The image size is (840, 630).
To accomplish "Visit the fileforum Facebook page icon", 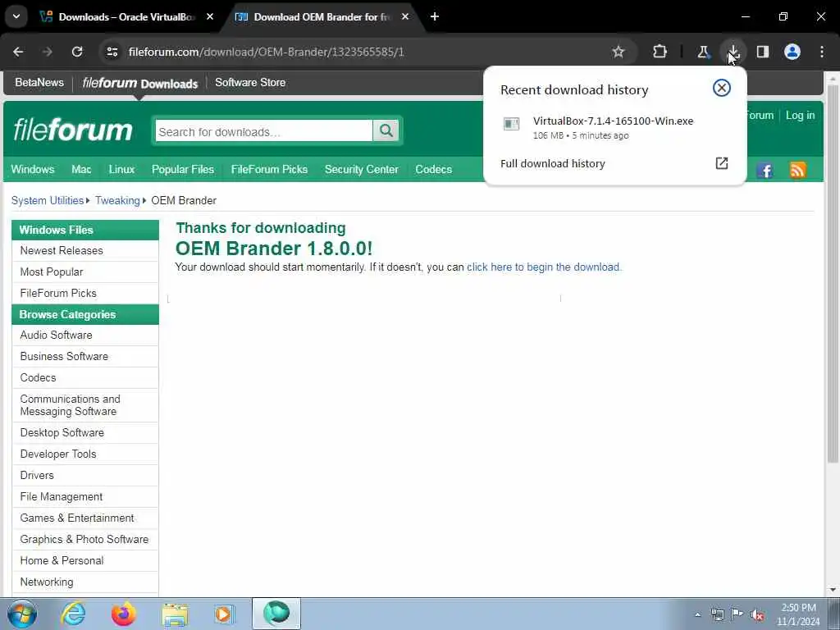I will pyautogui.click(x=765, y=171).
